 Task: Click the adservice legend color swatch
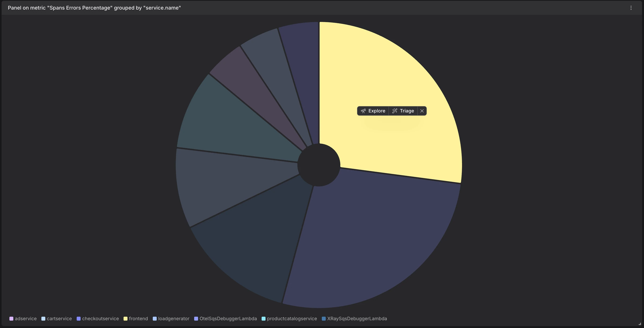point(11,319)
